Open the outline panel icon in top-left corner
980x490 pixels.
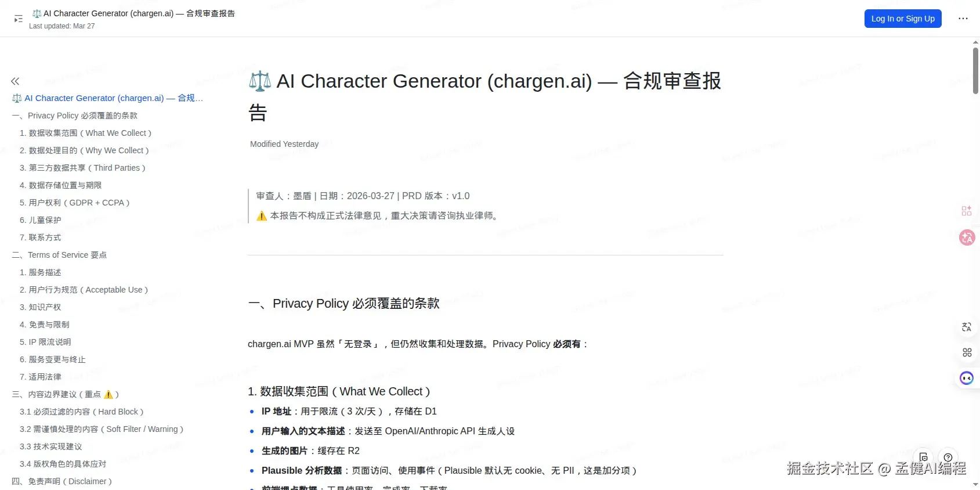(17, 19)
